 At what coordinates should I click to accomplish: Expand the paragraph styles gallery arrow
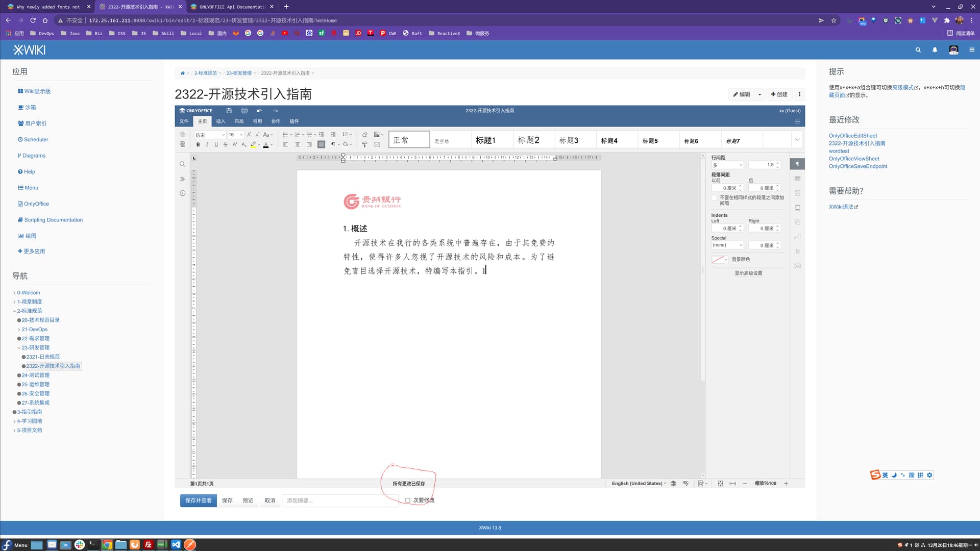click(797, 140)
